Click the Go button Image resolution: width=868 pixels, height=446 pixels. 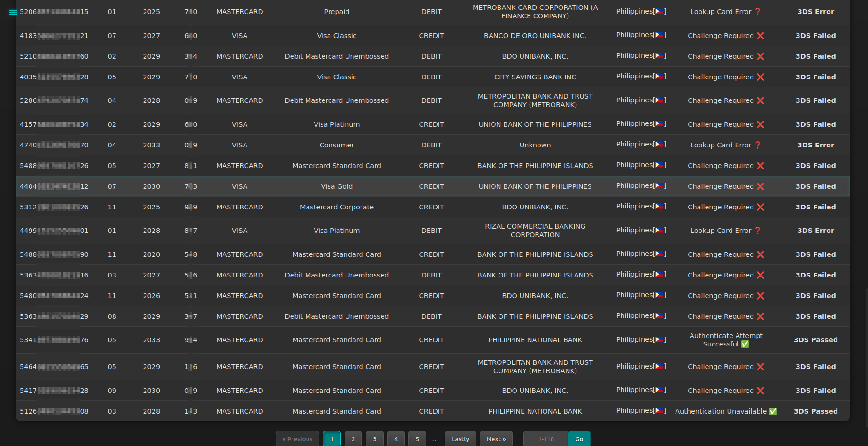click(579, 439)
